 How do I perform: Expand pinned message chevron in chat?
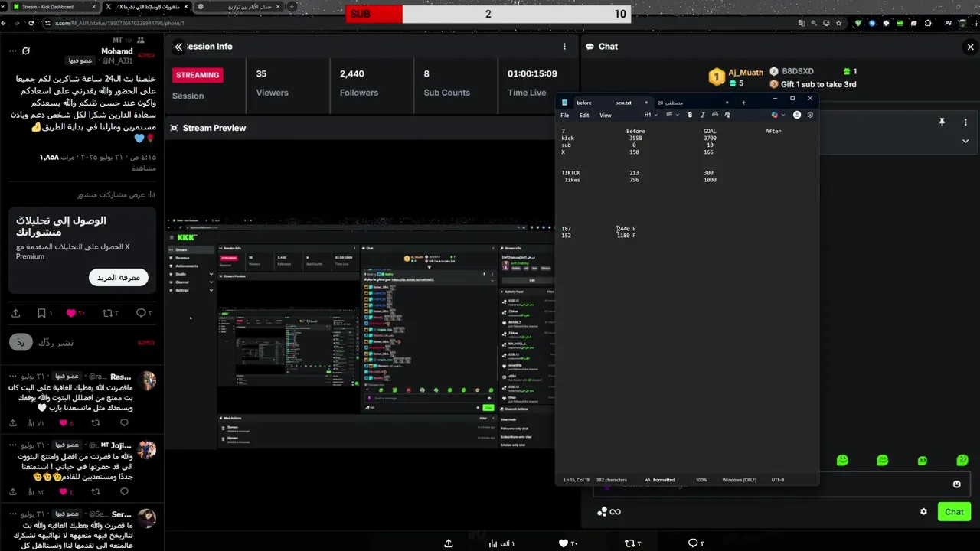(965, 141)
